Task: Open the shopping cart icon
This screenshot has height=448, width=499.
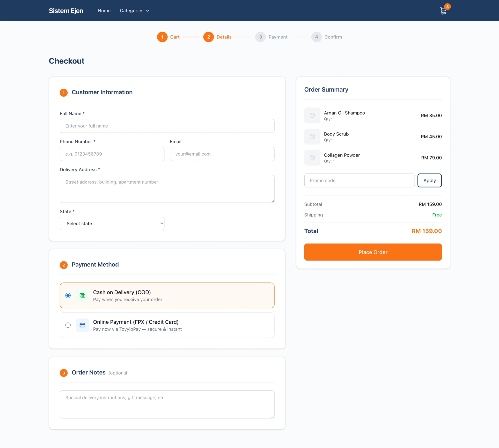Action: point(443,11)
